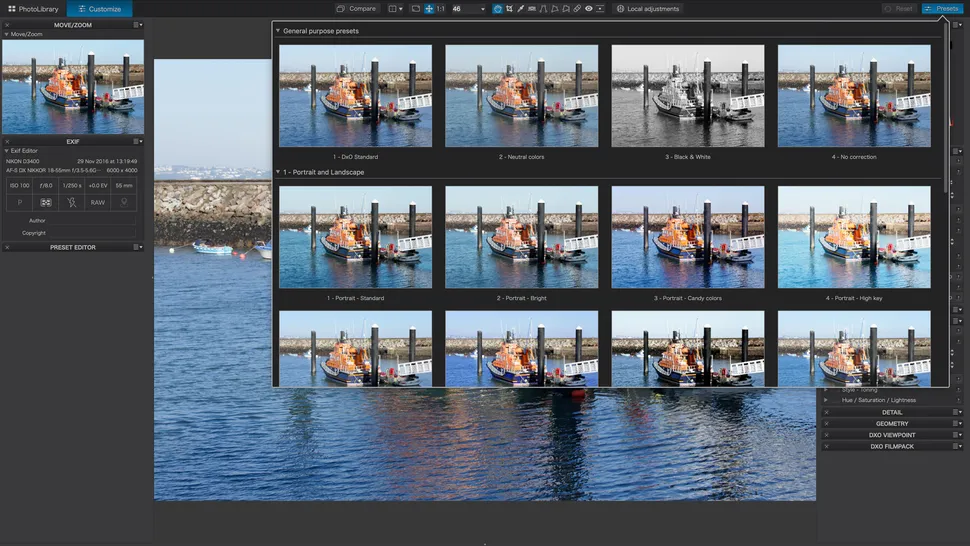
Task: Click the Local adjustments button
Action: (648, 9)
